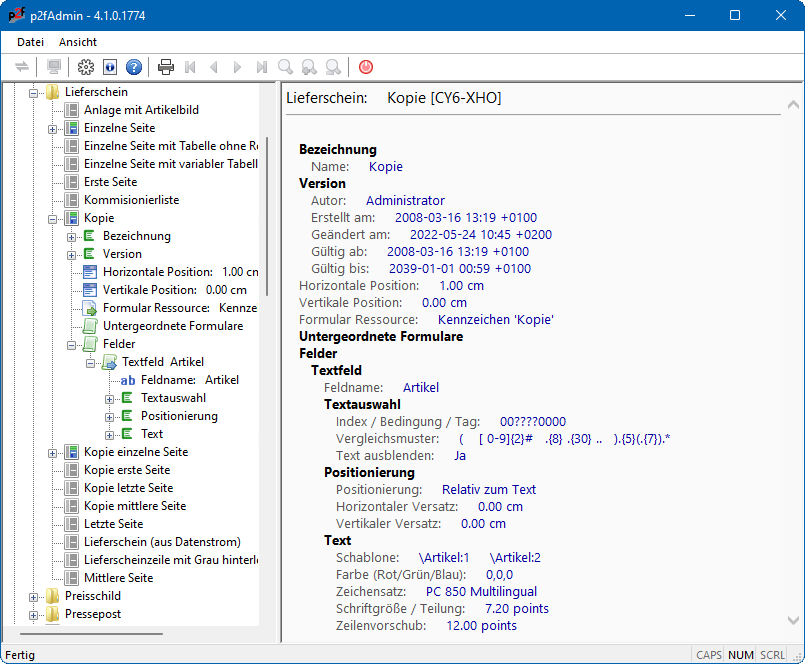The width and height of the screenshot is (805, 664).
Task: Select the Pressepost folder item
Action: pyautogui.click(x=93, y=614)
